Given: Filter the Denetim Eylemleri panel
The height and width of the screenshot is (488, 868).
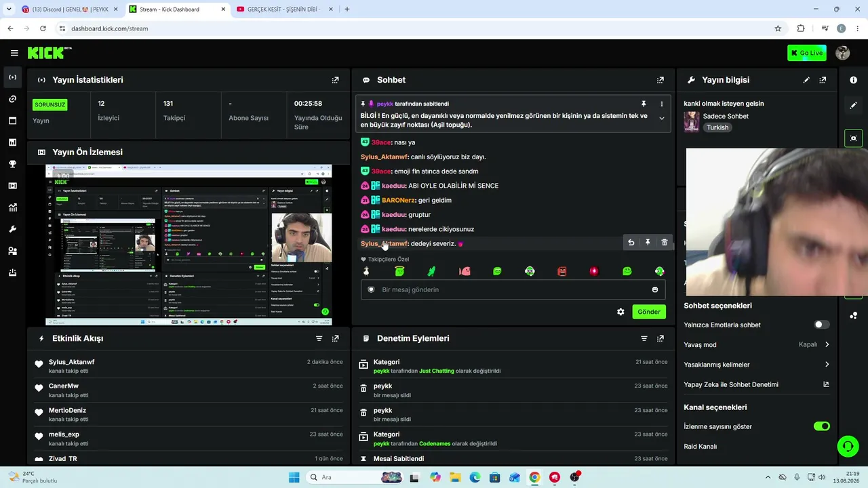Looking at the screenshot, I should click(644, 338).
